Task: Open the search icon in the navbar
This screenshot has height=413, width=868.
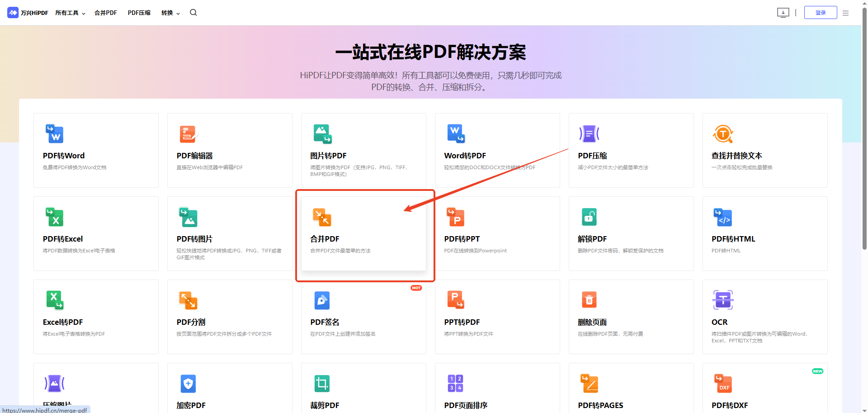Action: click(x=193, y=13)
